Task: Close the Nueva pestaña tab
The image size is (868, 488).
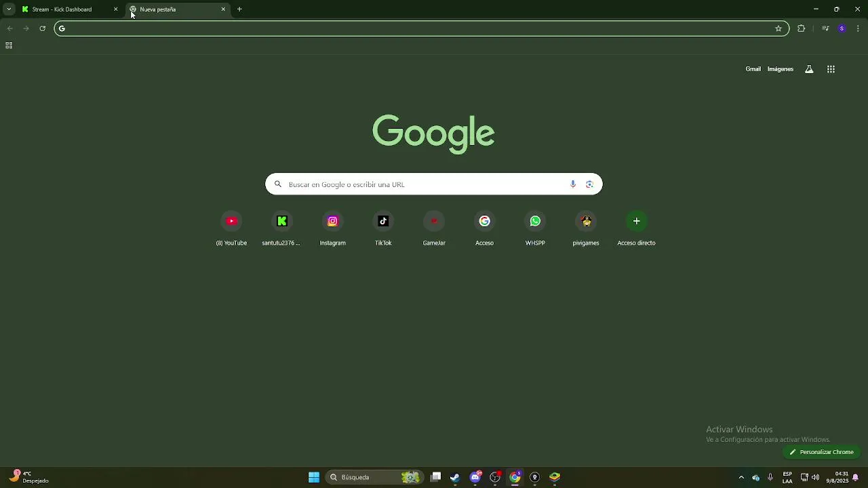Action: (x=223, y=9)
